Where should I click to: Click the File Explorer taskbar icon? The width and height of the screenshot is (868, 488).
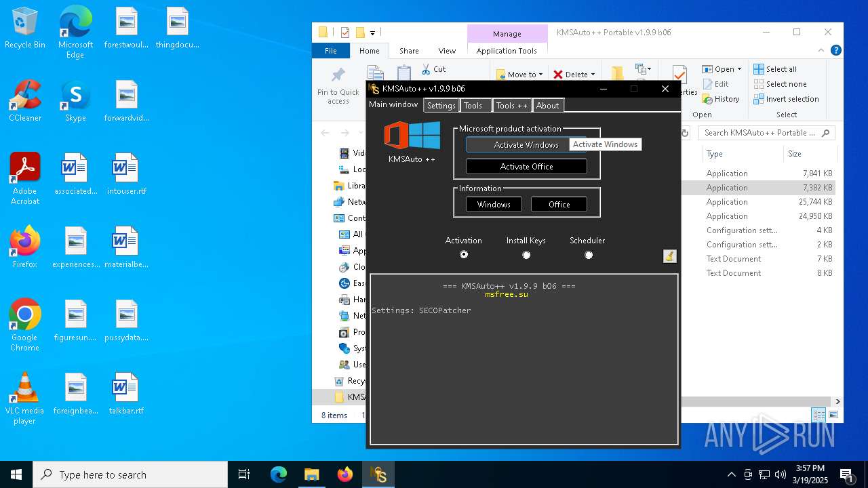pos(311,474)
